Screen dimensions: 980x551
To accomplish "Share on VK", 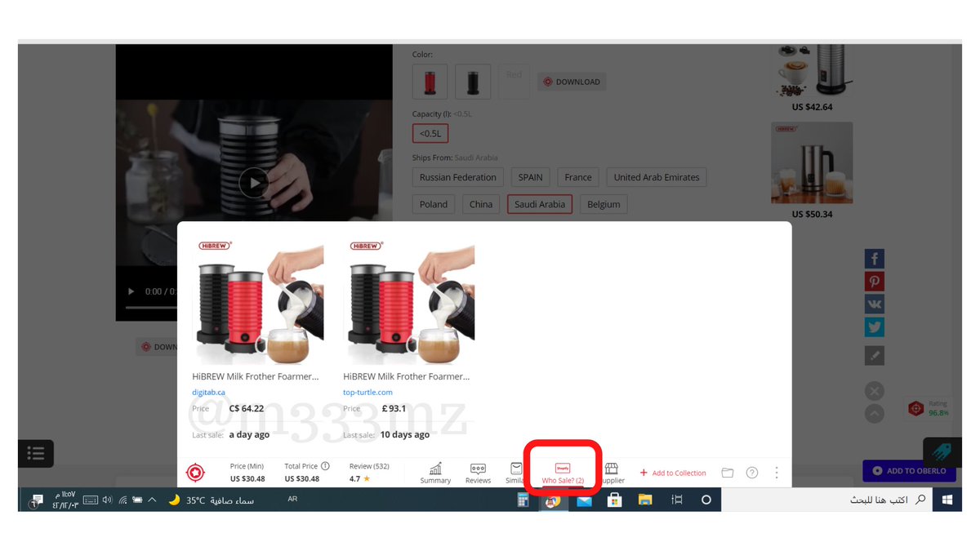I will [875, 304].
